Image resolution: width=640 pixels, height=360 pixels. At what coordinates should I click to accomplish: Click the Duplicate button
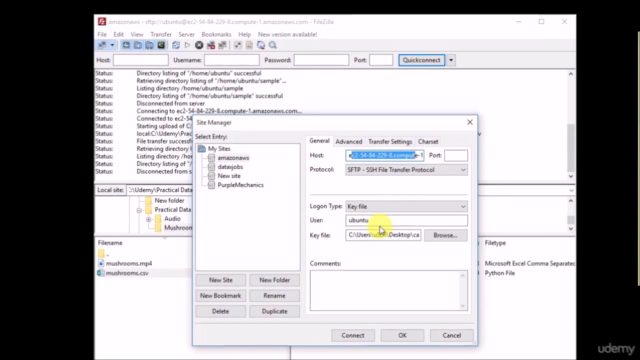[x=275, y=311]
